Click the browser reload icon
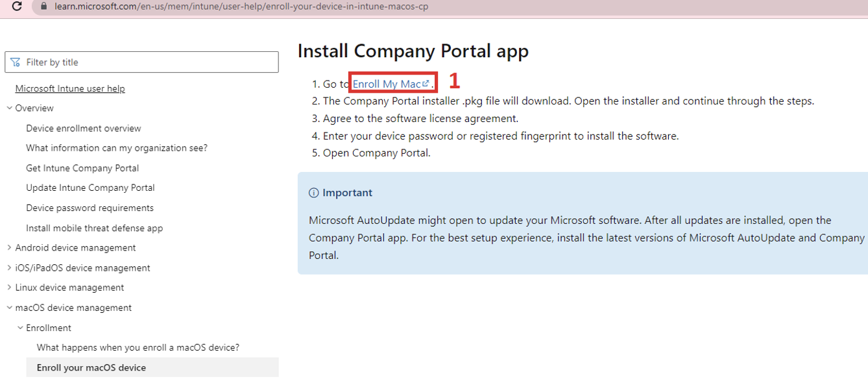Viewport: 868px width, 383px height. click(x=17, y=6)
